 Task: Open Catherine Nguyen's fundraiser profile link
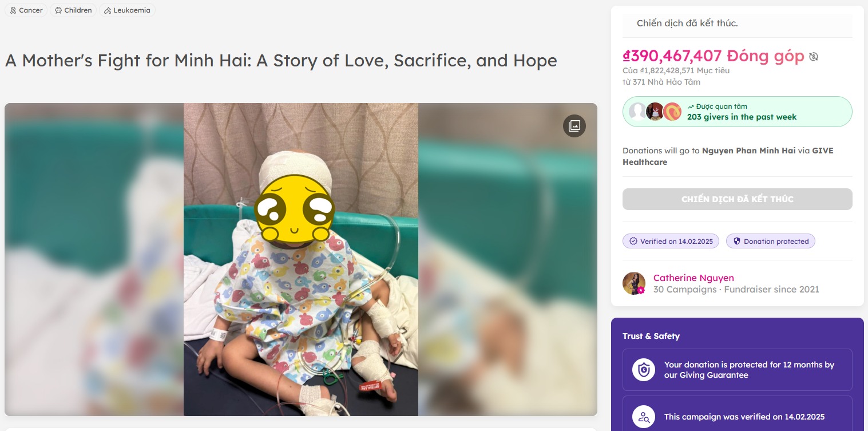693,278
